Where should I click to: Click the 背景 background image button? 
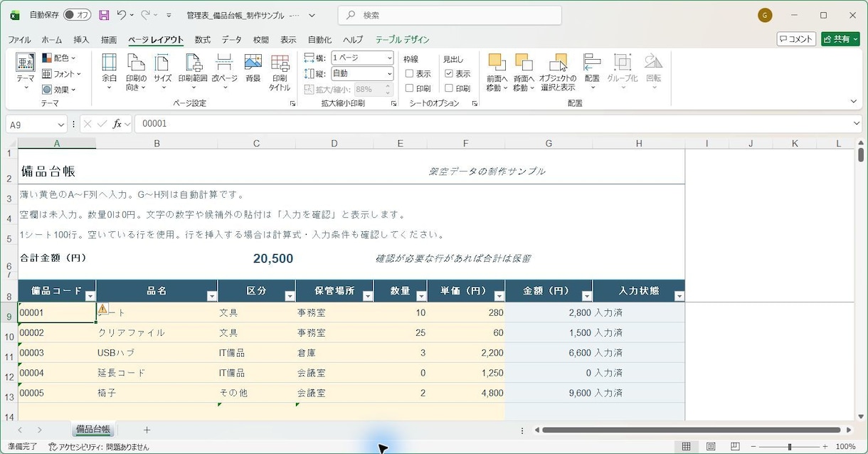click(253, 68)
